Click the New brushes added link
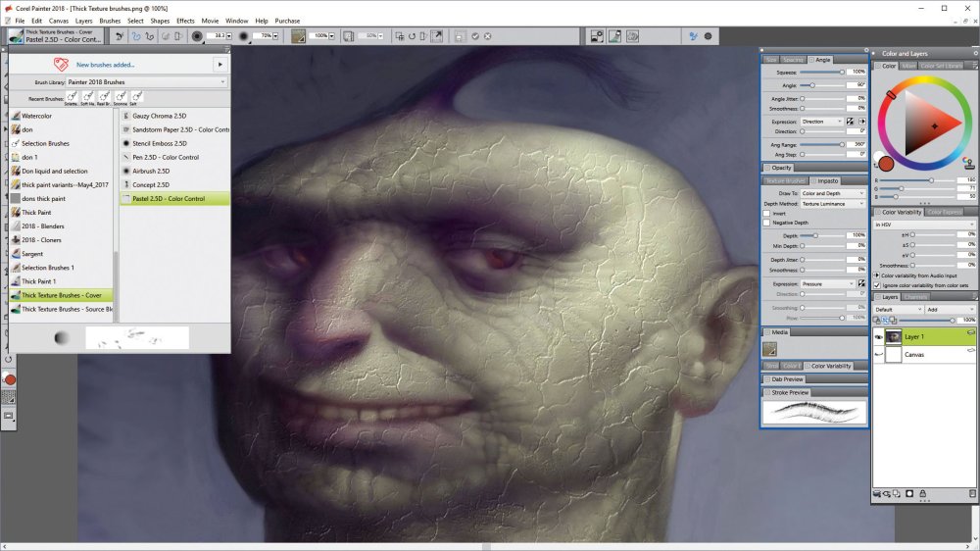 (105, 65)
